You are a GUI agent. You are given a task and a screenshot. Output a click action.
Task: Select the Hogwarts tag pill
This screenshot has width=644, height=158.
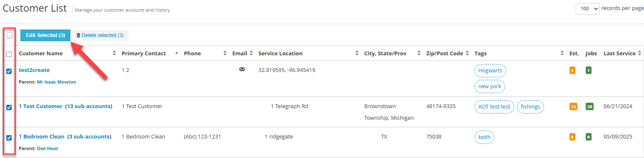pos(490,71)
